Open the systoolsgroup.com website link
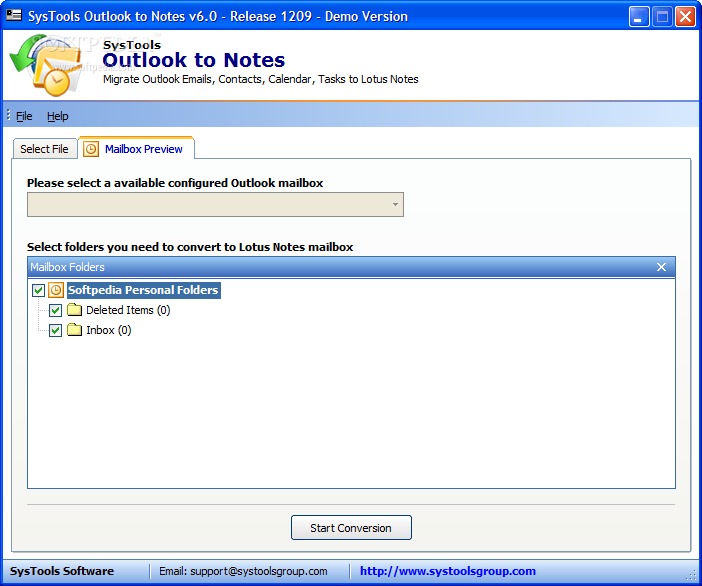Image resolution: width=702 pixels, height=586 pixels. tap(448, 571)
